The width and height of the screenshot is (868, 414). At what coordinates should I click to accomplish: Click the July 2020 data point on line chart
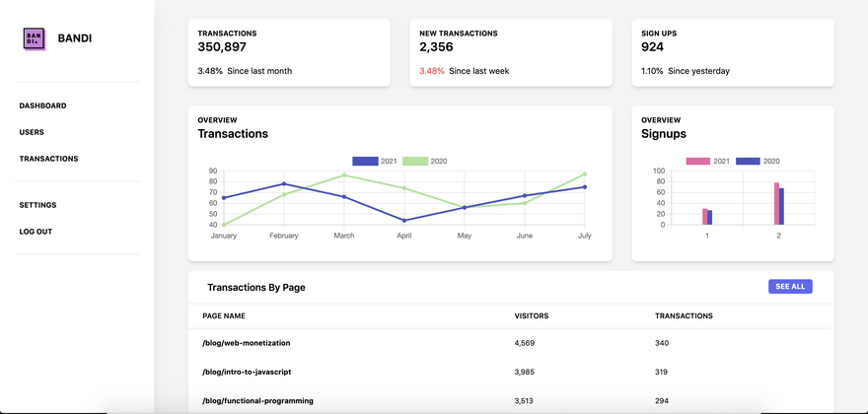[x=584, y=174]
